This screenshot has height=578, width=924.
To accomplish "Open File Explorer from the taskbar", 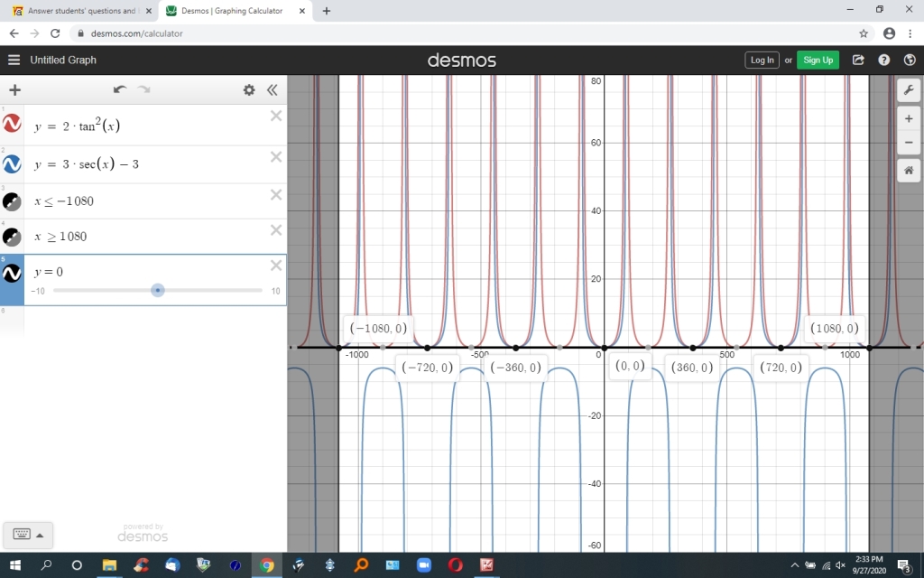I will point(109,565).
